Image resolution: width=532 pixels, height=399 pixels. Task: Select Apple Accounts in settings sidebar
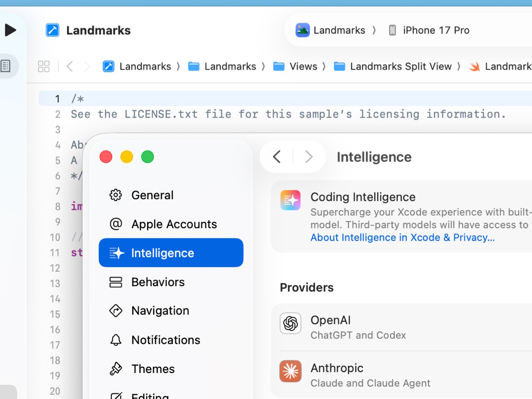point(174,224)
